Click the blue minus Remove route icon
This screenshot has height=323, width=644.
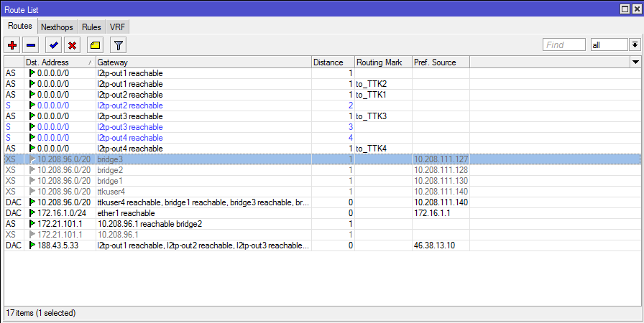[31, 45]
